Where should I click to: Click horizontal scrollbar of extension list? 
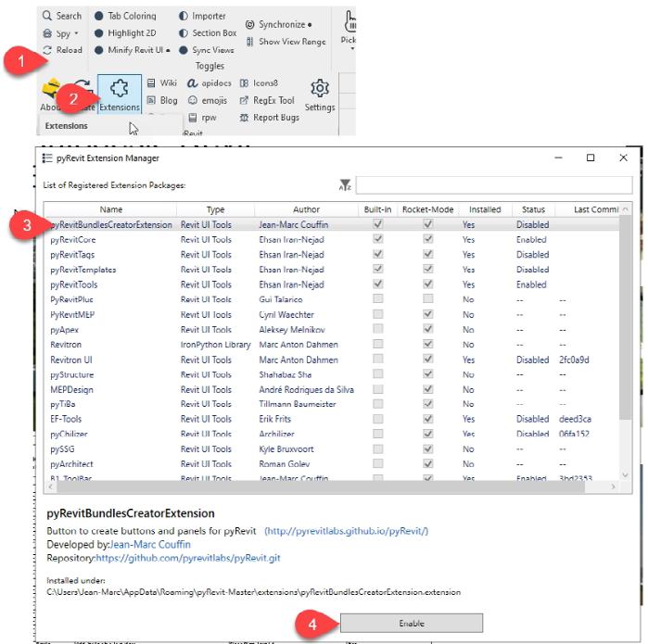coord(321,487)
